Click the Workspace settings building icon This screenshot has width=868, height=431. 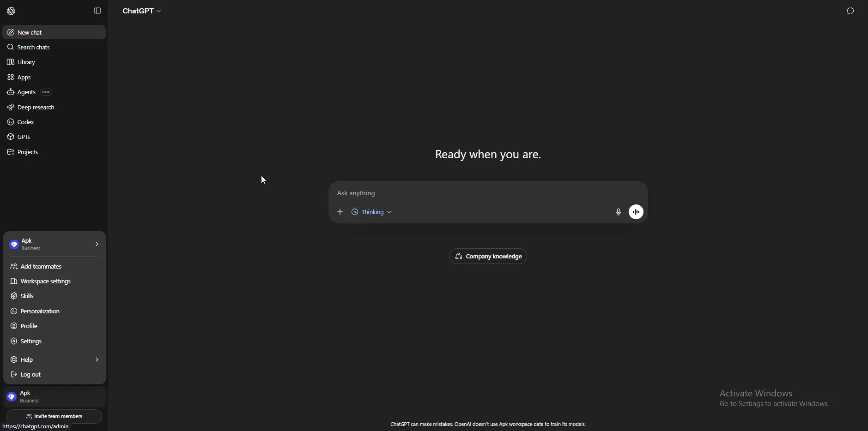coord(14,281)
